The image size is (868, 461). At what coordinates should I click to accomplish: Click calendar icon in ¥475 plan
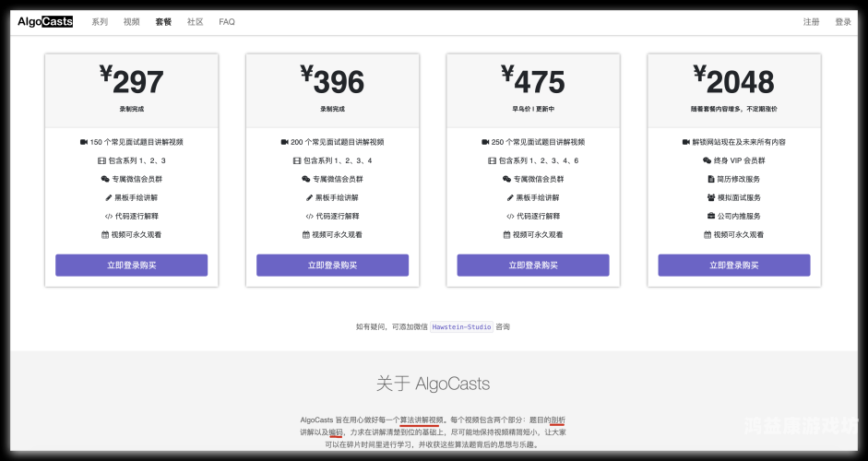pos(506,235)
